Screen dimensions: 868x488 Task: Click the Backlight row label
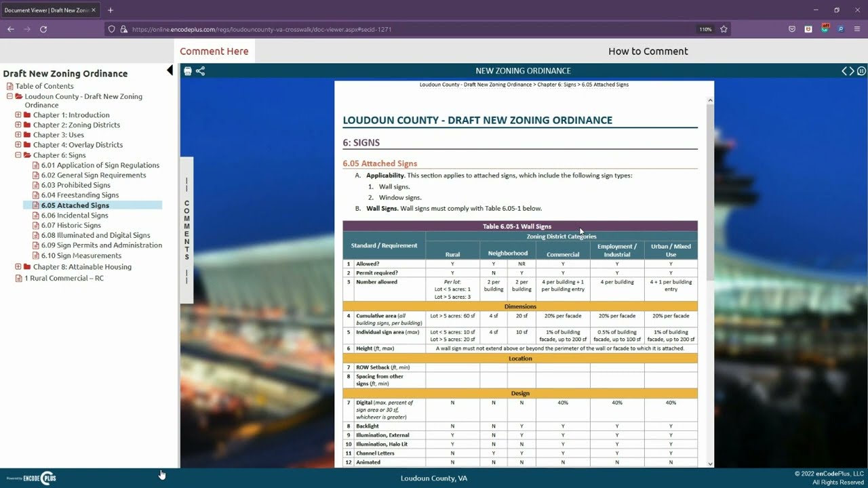point(368,426)
